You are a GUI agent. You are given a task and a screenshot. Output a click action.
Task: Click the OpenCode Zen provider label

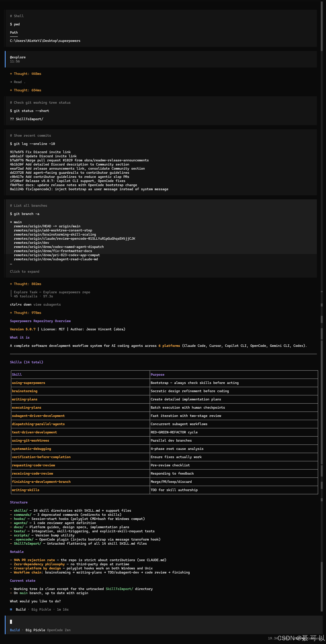tap(59, 630)
